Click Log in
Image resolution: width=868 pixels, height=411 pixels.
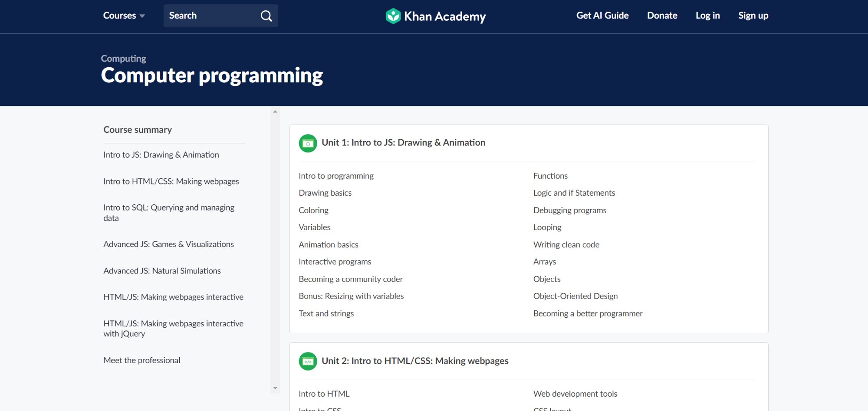click(x=707, y=16)
